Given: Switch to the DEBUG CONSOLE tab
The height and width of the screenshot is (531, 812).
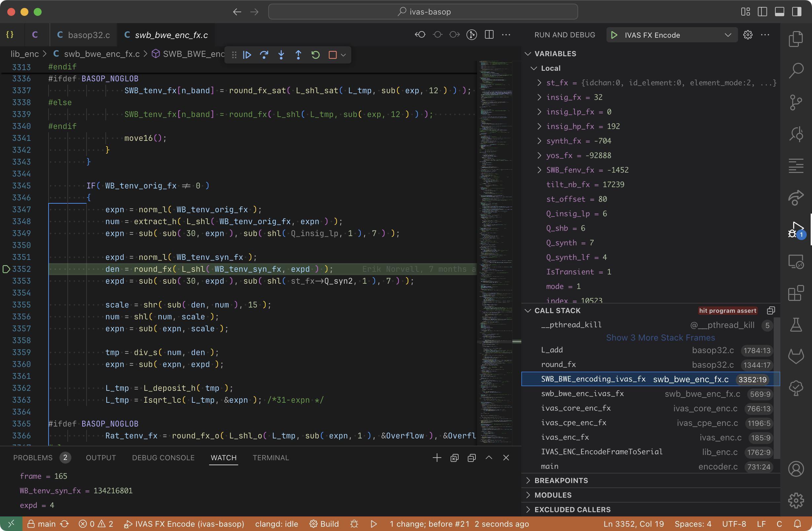Looking at the screenshot, I should click(x=163, y=458).
